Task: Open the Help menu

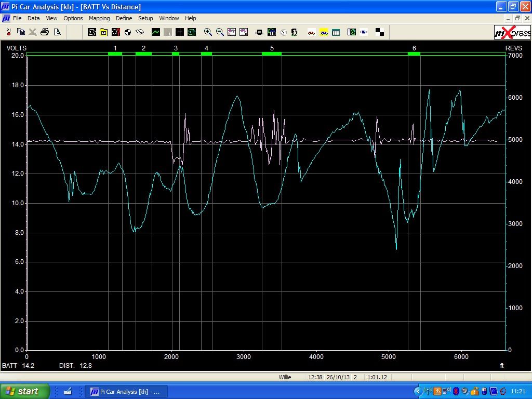Action: coord(190,18)
